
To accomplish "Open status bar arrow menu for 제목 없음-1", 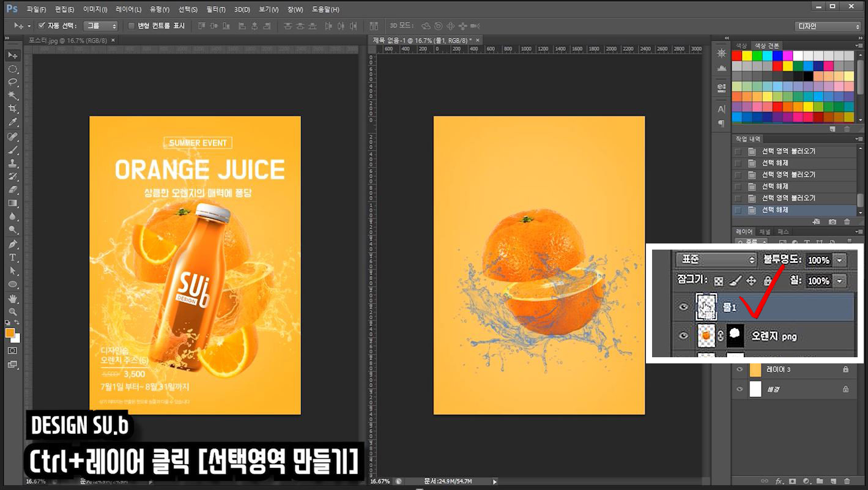I will [x=494, y=481].
